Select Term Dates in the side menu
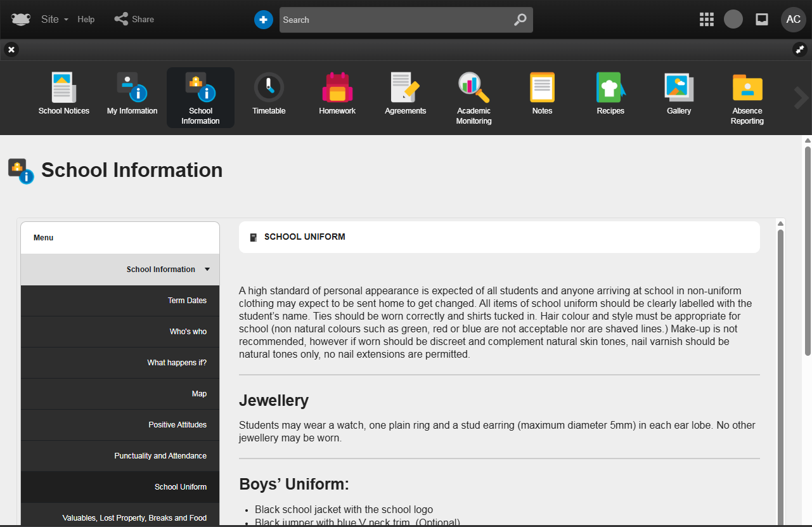Image resolution: width=812 pixels, height=527 pixels. click(x=187, y=301)
